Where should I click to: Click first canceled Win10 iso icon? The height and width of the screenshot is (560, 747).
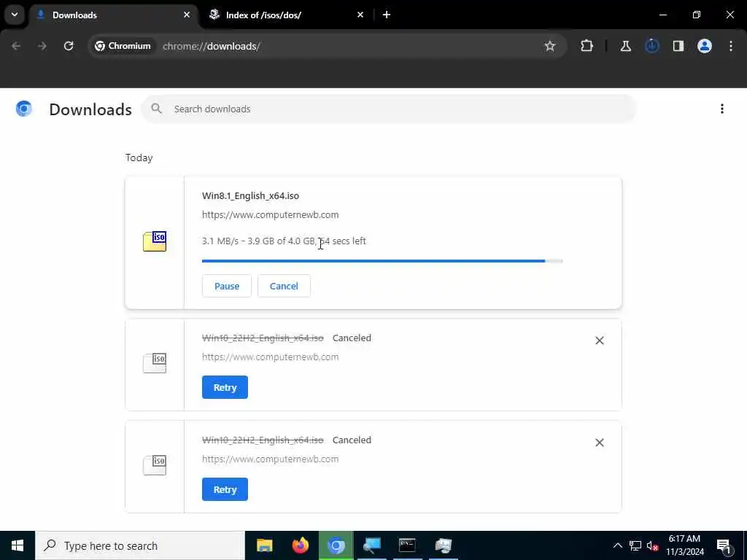click(x=155, y=363)
